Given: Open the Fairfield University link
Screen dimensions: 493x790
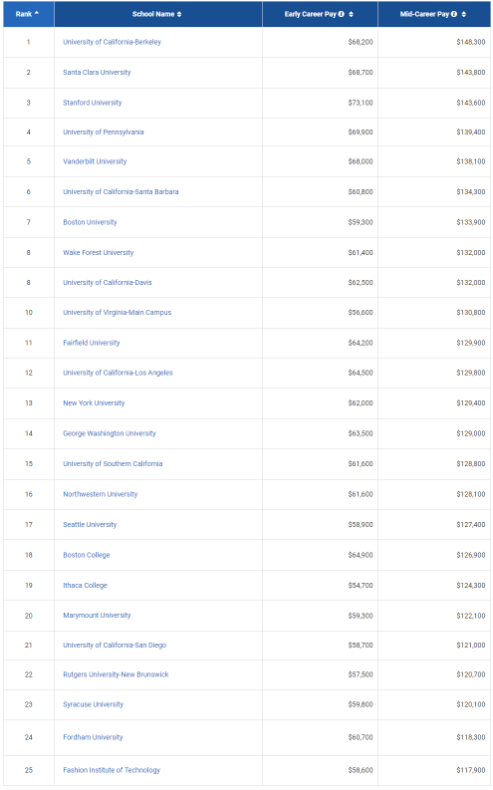Looking at the screenshot, I should (91, 343).
